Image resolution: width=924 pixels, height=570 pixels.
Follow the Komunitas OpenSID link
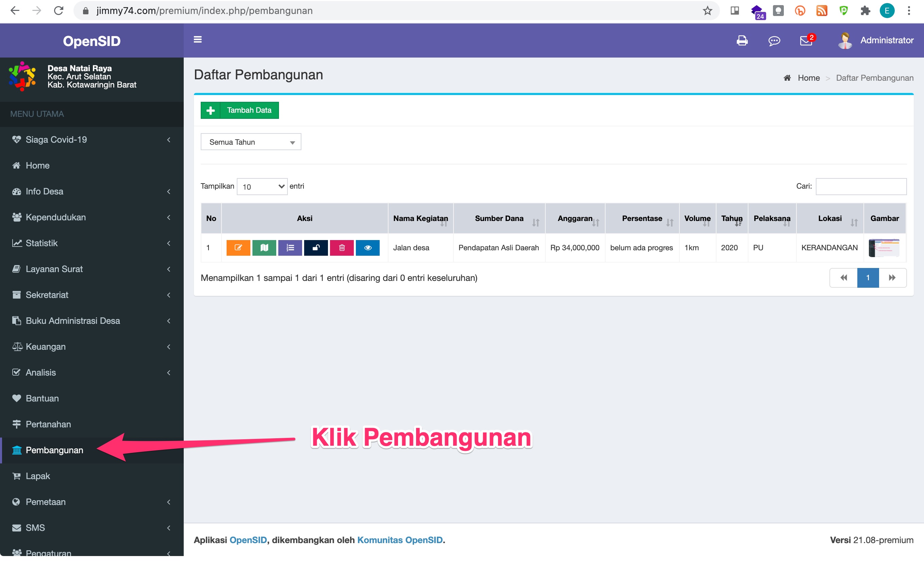click(399, 540)
